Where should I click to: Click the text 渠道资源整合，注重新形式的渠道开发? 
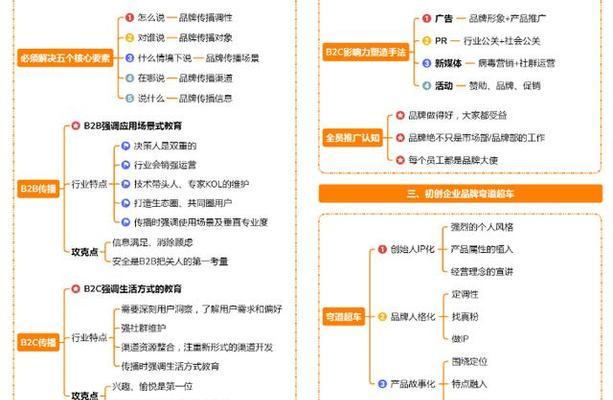coord(197,347)
